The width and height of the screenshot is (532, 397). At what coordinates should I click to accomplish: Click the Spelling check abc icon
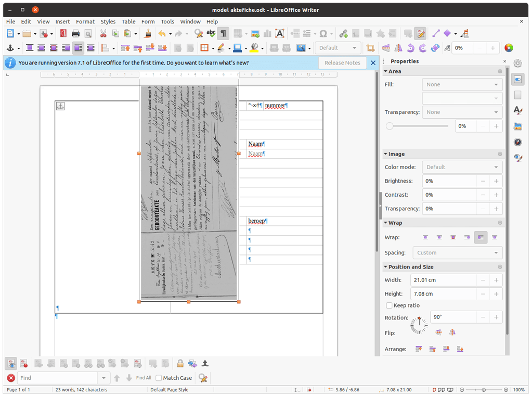[x=211, y=34]
